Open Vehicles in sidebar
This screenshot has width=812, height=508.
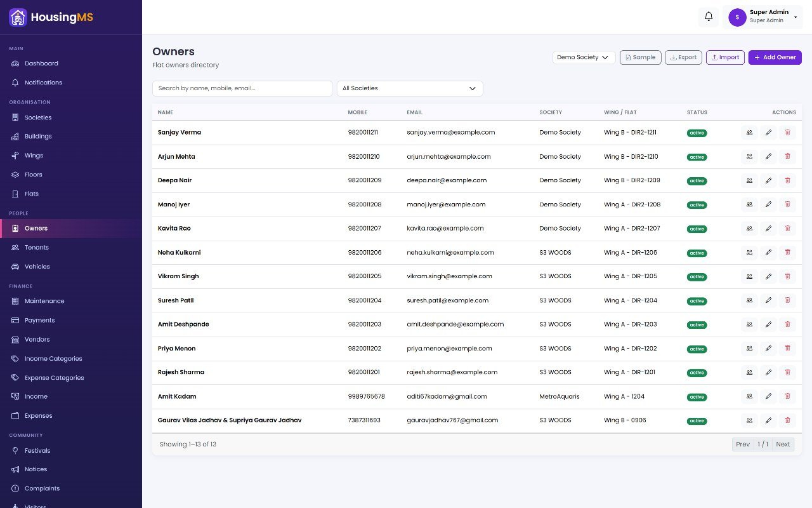pyautogui.click(x=71, y=267)
